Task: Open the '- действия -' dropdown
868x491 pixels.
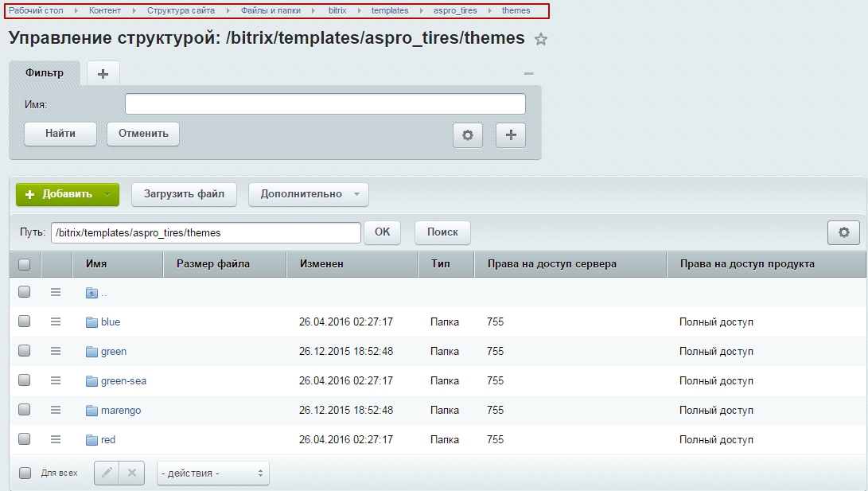Action: pos(212,473)
